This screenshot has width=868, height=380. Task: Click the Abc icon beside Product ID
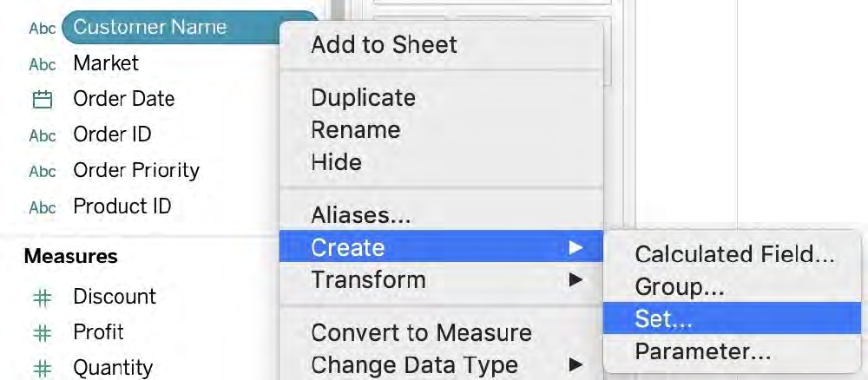(x=43, y=207)
